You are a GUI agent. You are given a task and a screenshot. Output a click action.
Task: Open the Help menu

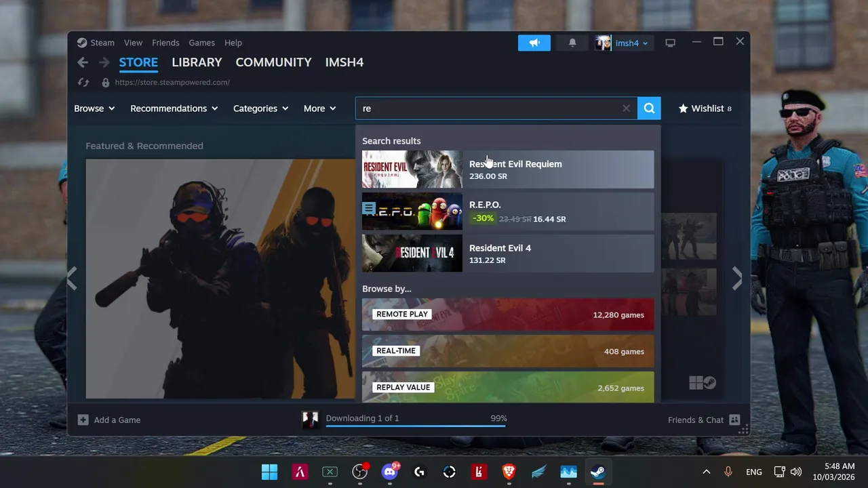[x=233, y=43]
